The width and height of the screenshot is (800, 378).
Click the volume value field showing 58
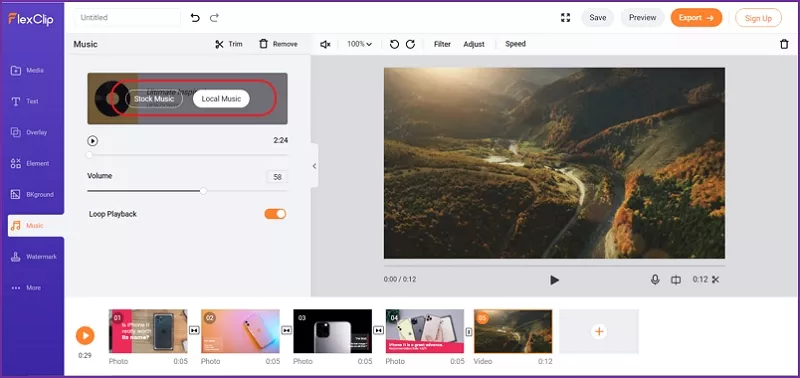point(278,177)
